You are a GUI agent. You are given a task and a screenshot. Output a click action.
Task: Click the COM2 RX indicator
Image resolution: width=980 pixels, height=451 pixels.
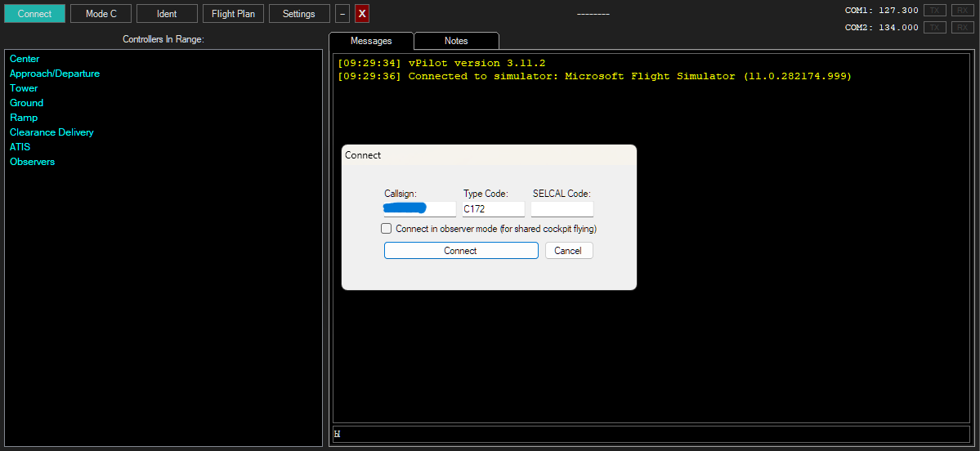coord(962,28)
